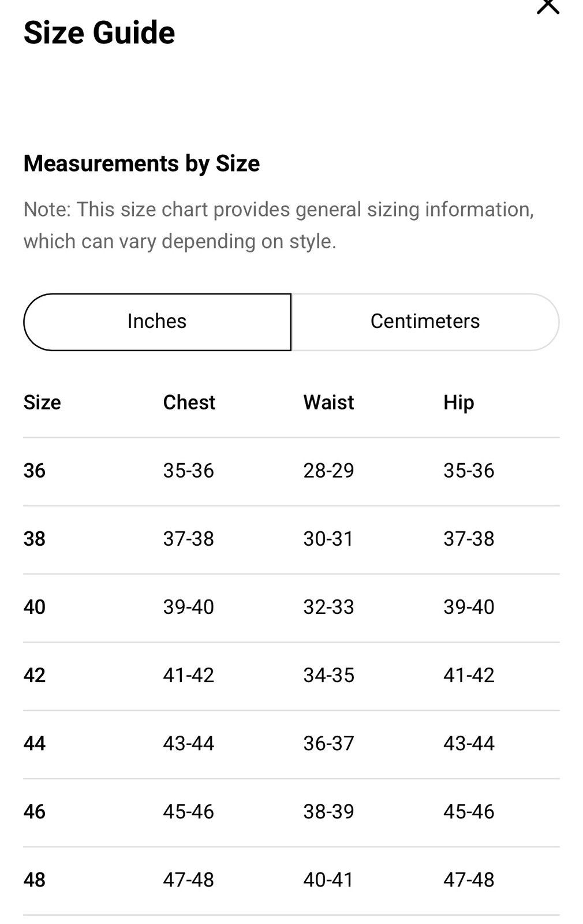Screen dimensions: 583x924
Task: Select the Inches unit toggle
Action: [157, 322]
